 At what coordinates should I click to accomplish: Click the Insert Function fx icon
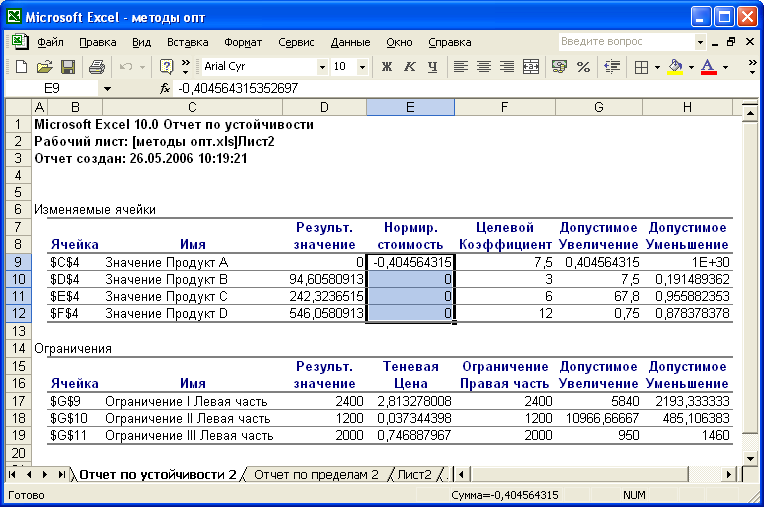coord(165,88)
